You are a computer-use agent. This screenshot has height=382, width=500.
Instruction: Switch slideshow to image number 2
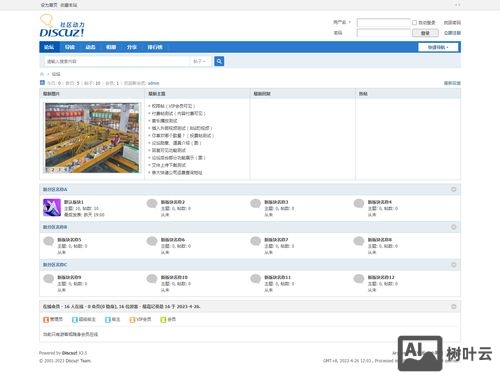pos(53,170)
